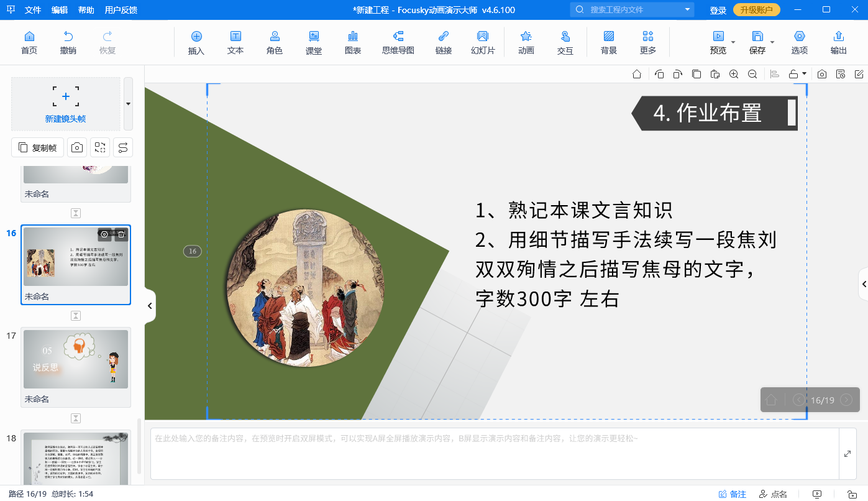Open the 更多 more tools menu
The width and height of the screenshot is (868, 501).
coord(648,43)
